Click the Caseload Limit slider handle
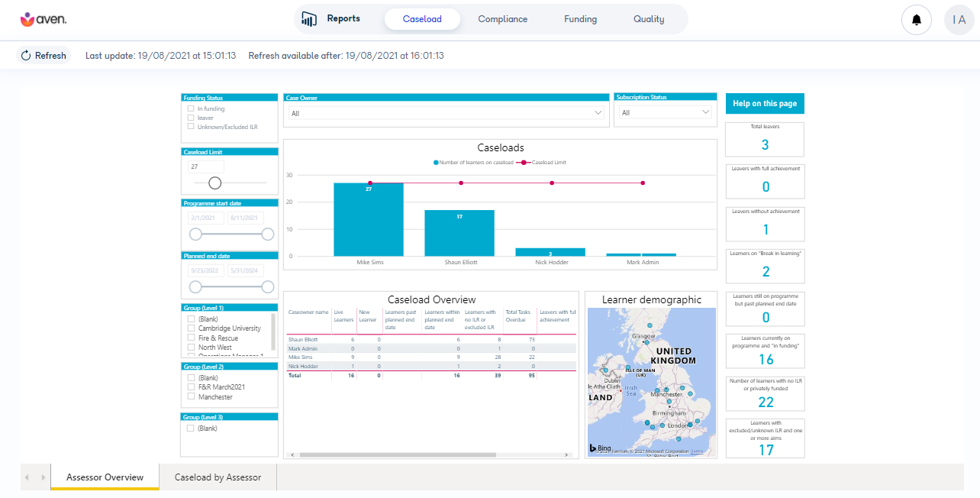This screenshot has width=980, height=498. pyautogui.click(x=214, y=183)
